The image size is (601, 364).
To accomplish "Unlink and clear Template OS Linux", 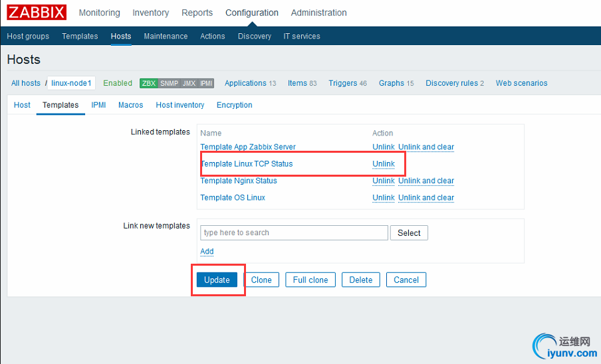I will coord(426,197).
